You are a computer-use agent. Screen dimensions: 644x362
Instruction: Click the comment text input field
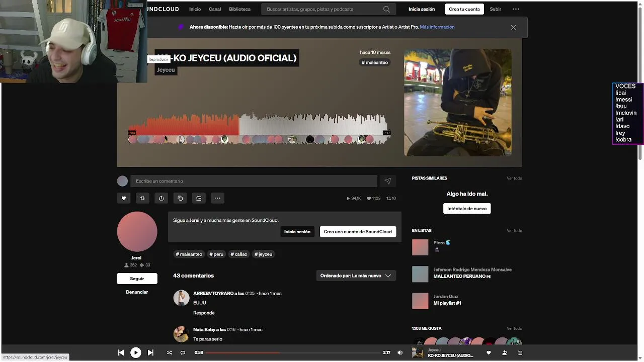[x=254, y=181]
